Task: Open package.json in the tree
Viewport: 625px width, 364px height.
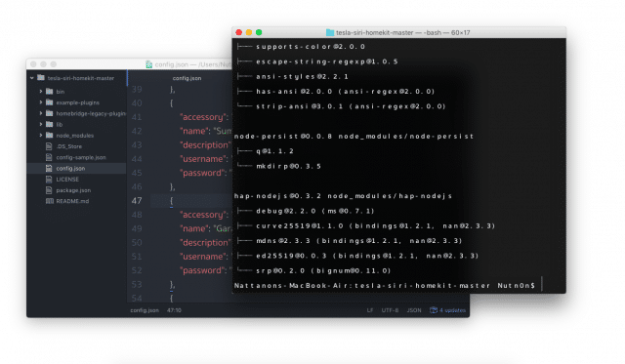Action: [x=73, y=190]
